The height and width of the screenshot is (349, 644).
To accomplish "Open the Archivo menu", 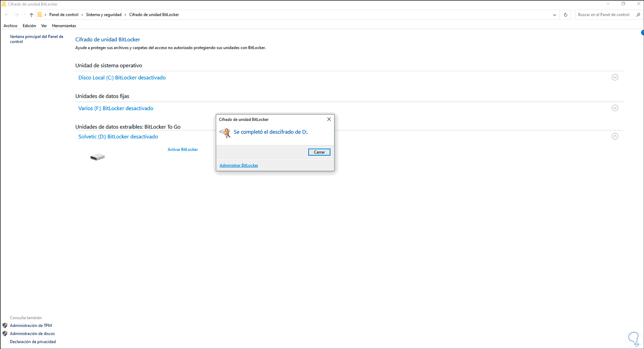I will click(10, 26).
